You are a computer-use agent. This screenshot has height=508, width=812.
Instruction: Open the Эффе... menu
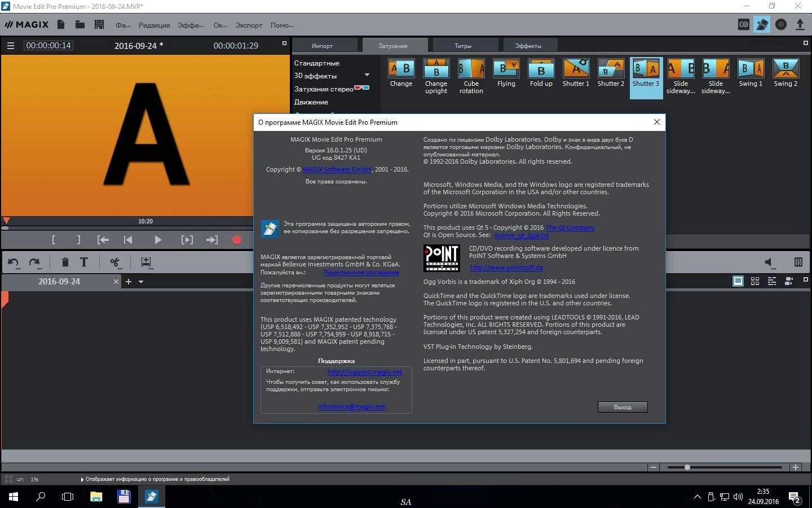pos(191,25)
